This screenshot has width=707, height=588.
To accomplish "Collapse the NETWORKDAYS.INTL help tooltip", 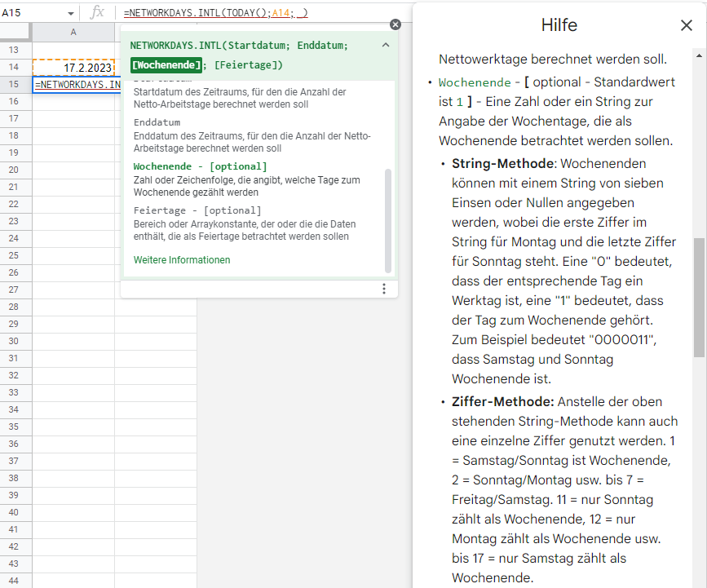I will click(x=386, y=45).
